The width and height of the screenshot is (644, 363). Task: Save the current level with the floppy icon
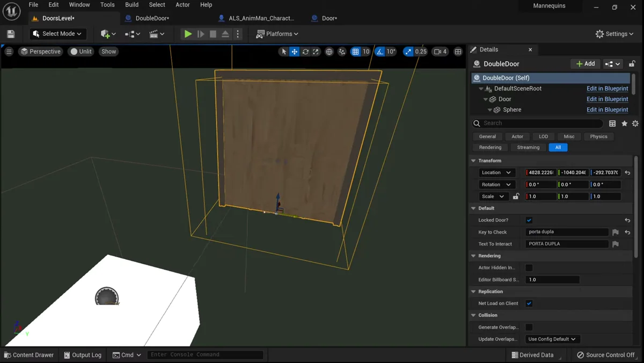pos(11,34)
